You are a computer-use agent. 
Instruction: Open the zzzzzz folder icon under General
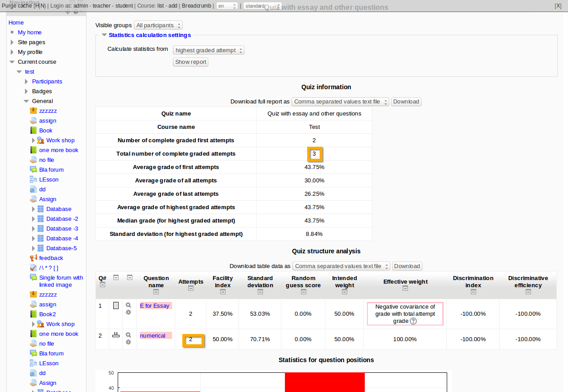[x=33, y=111]
